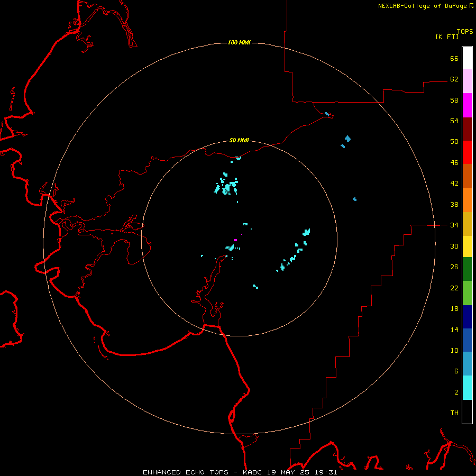476x476 pixels.
Task: Select the 26 legend value
Action: pyautogui.click(x=454, y=267)
